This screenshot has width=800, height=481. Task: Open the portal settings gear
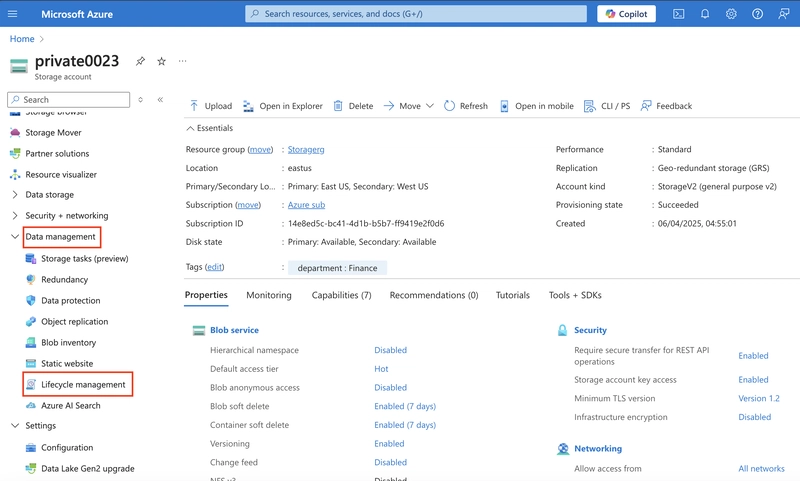tap(731, 14)
